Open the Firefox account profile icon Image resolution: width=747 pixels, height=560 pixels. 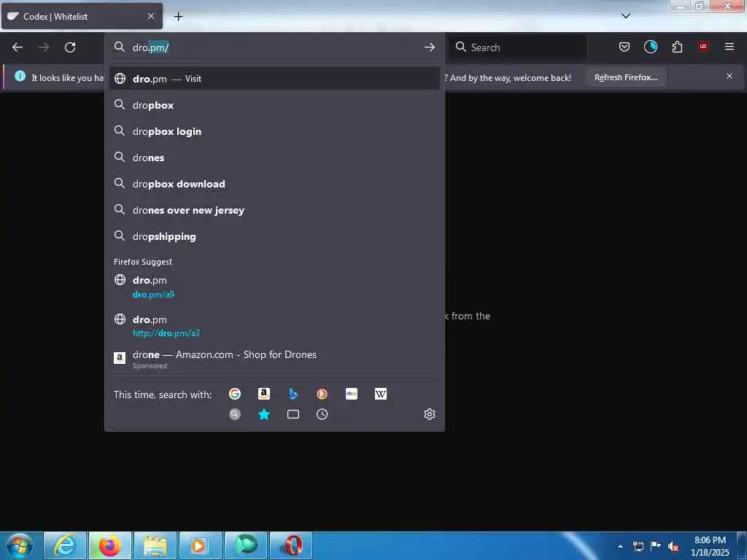650,47
